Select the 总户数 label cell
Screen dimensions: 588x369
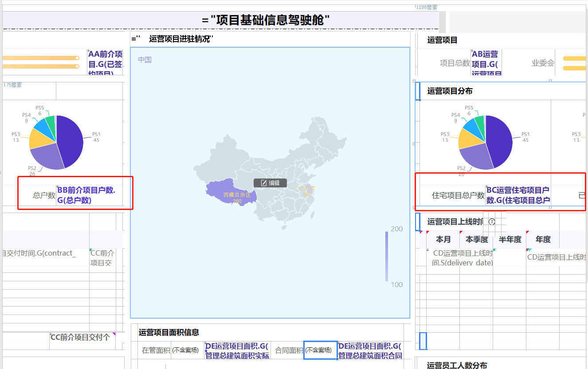(x=44, y=195)
